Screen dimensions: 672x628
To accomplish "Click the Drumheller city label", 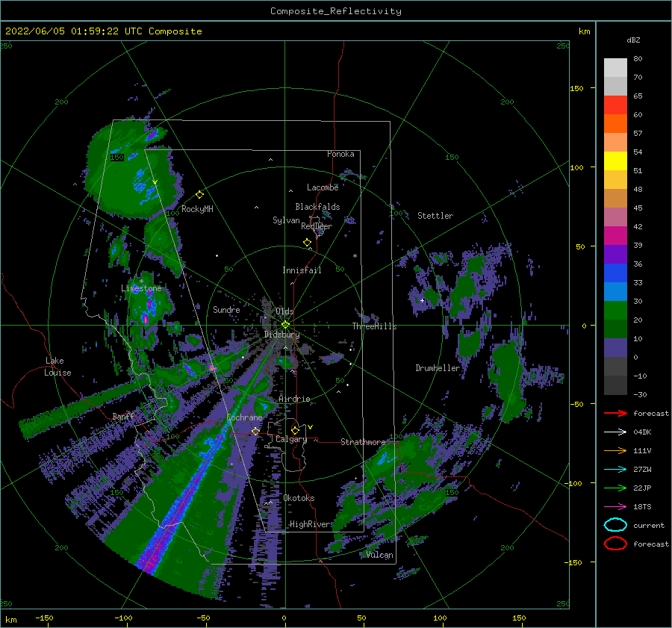I will [x=438, y=368].
